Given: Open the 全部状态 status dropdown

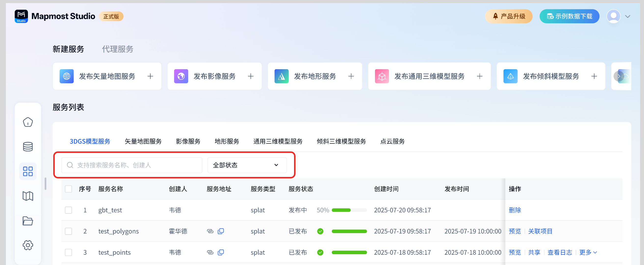Looking at the screenshot, I should [247, 165].
